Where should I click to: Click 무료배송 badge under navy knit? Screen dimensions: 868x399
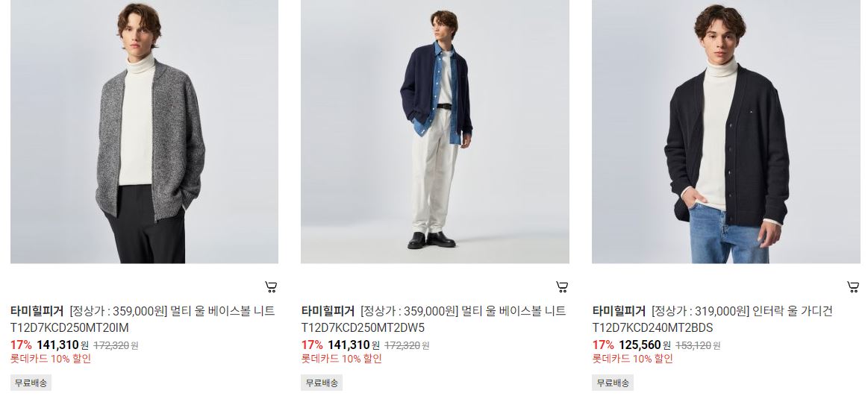click(322, 383)
